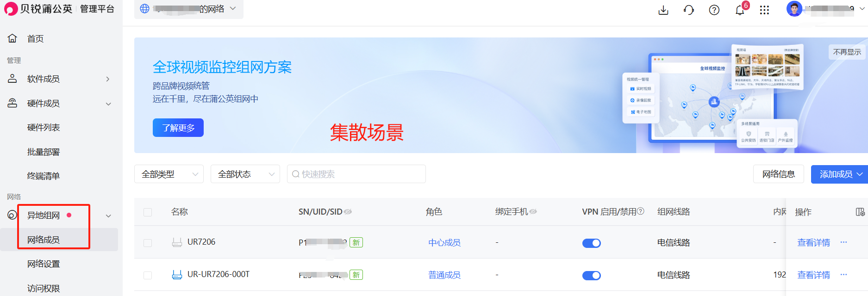Click the 异地组网 network icon

(12, 215)
